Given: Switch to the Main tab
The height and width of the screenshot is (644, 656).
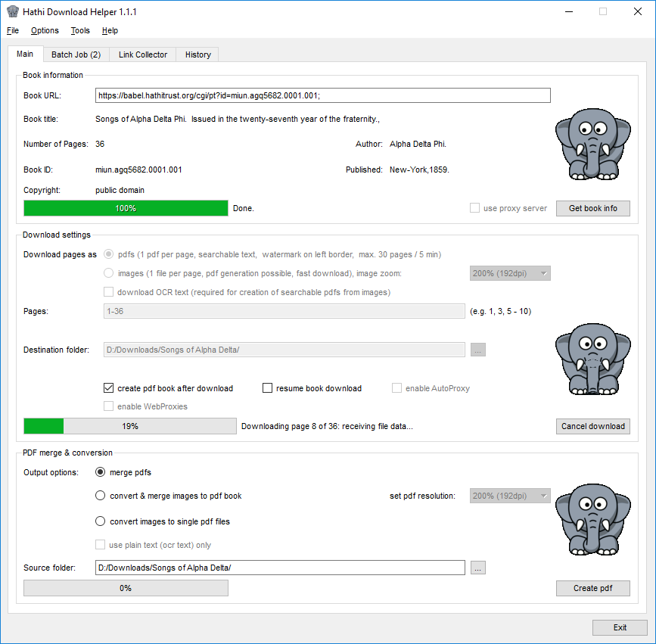Looking at the screenshot, I should click(x=25, y=54).
